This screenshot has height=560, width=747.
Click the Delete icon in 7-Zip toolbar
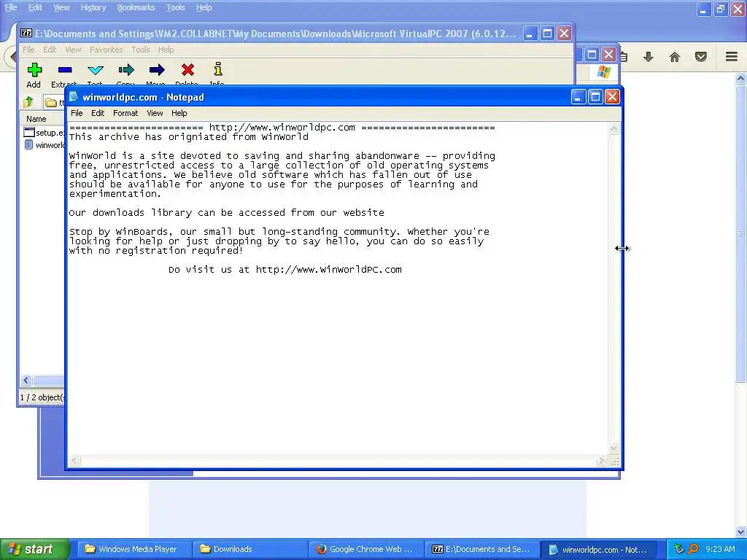(x=187, y=70)
